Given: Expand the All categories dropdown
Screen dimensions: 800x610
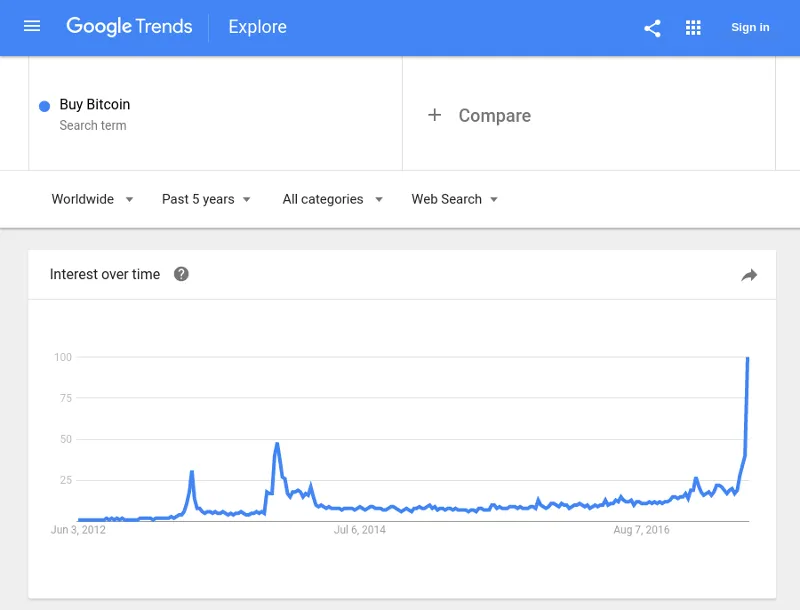Looking at the screenshot, I should coord(333,199).
